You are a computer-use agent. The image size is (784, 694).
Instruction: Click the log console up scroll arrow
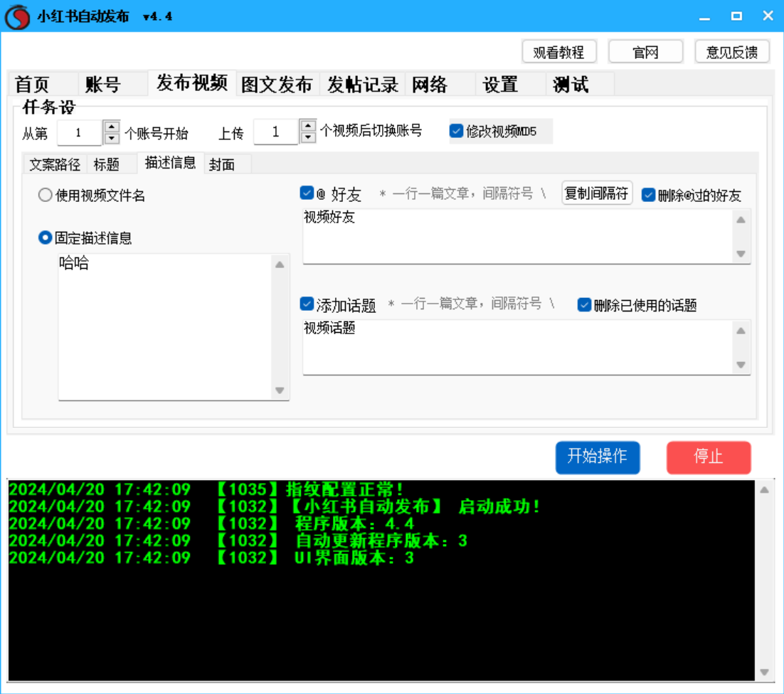point(765,490)
